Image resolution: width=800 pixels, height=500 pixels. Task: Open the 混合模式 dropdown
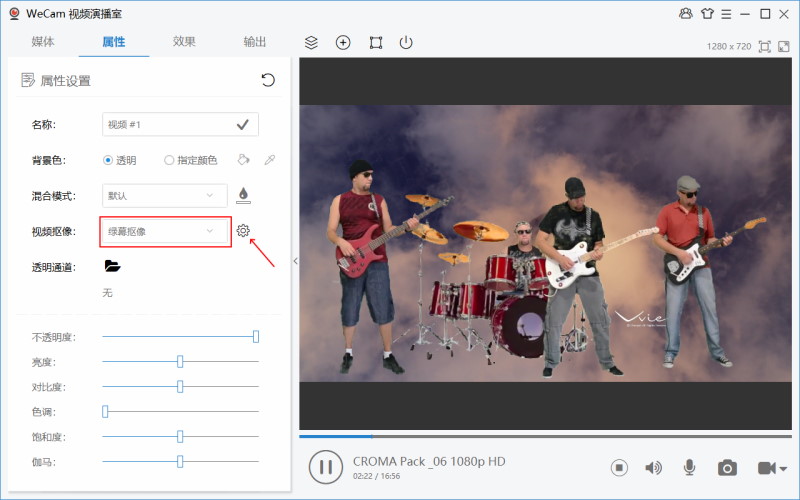pyautogui.click(x=165, y=195)
